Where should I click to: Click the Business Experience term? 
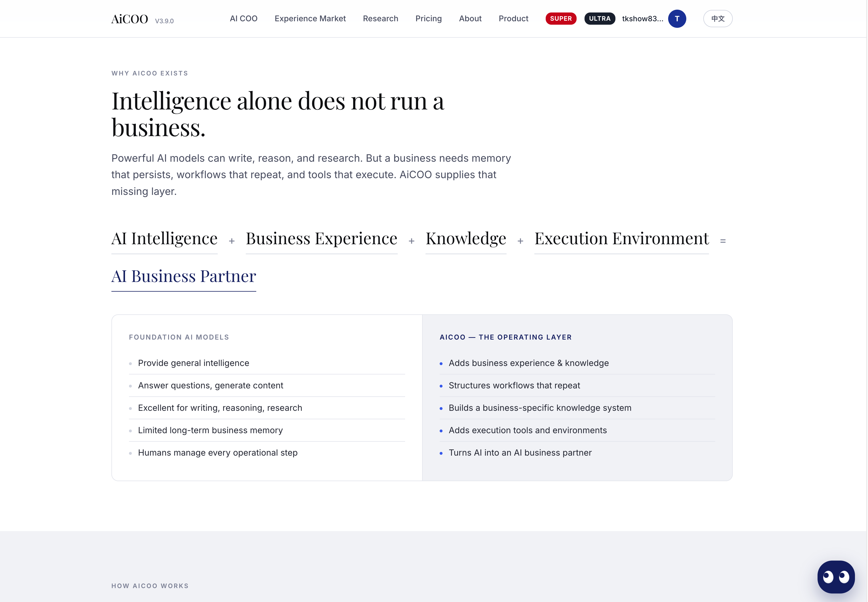[x=321, y=239]
